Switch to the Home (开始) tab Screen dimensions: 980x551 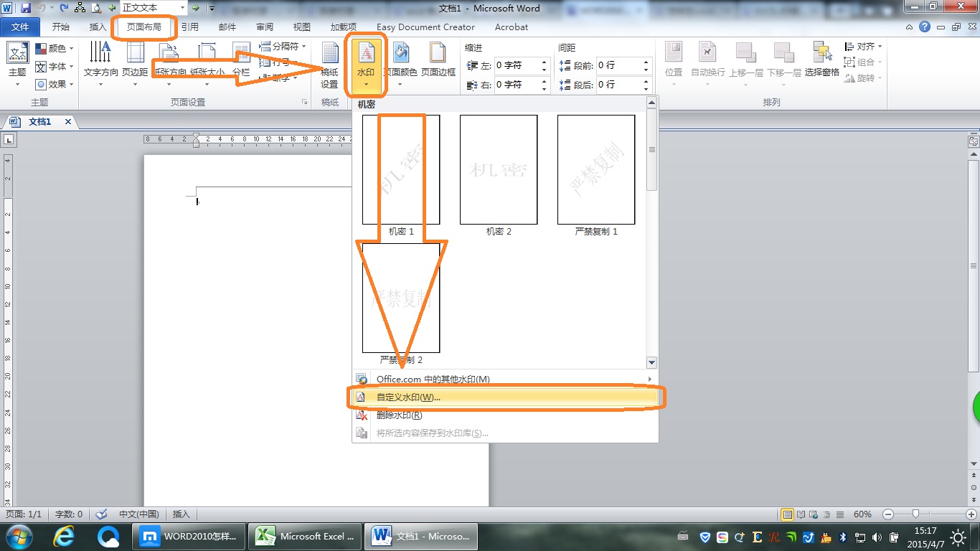point(61,27)
